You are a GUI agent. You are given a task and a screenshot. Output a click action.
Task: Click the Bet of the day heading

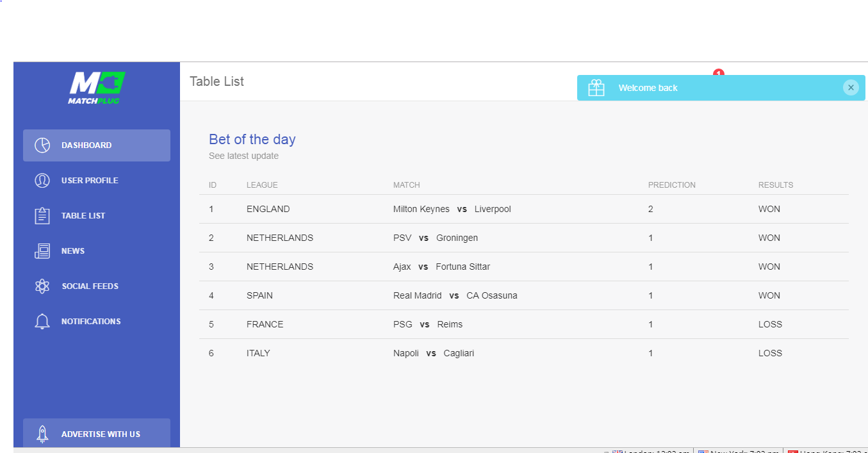252,140
